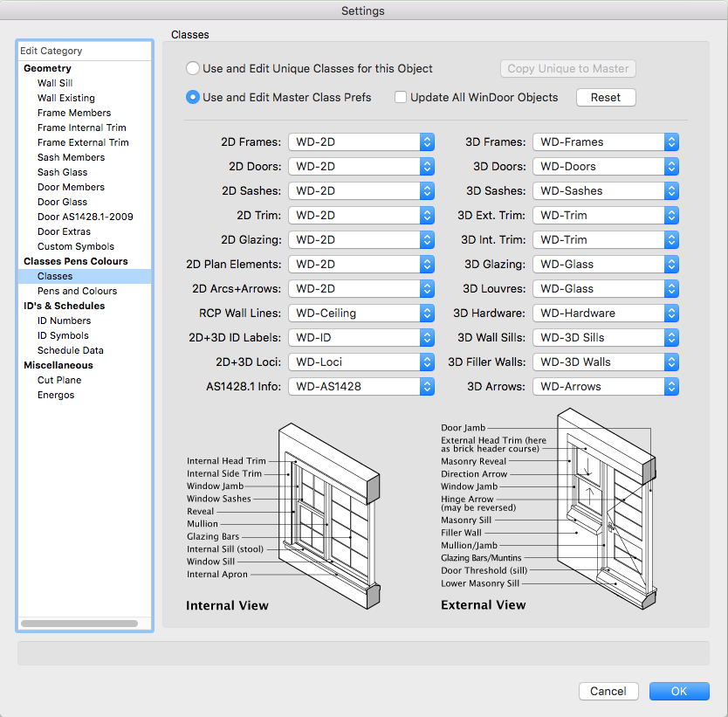Screen dimensions: 728x717
Task: Click Cancel to discard changes
Action: click(x=608, y=691)
